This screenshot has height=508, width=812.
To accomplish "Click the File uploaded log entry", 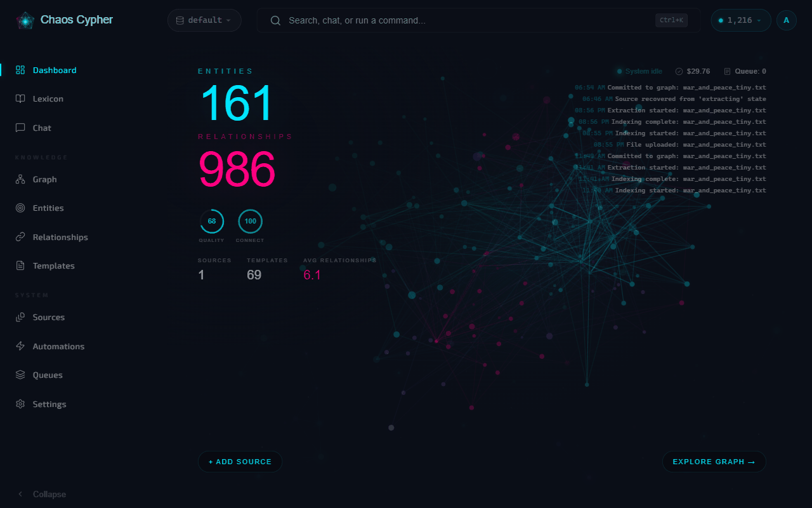I will pyautogui.click(x=680, y=145).
